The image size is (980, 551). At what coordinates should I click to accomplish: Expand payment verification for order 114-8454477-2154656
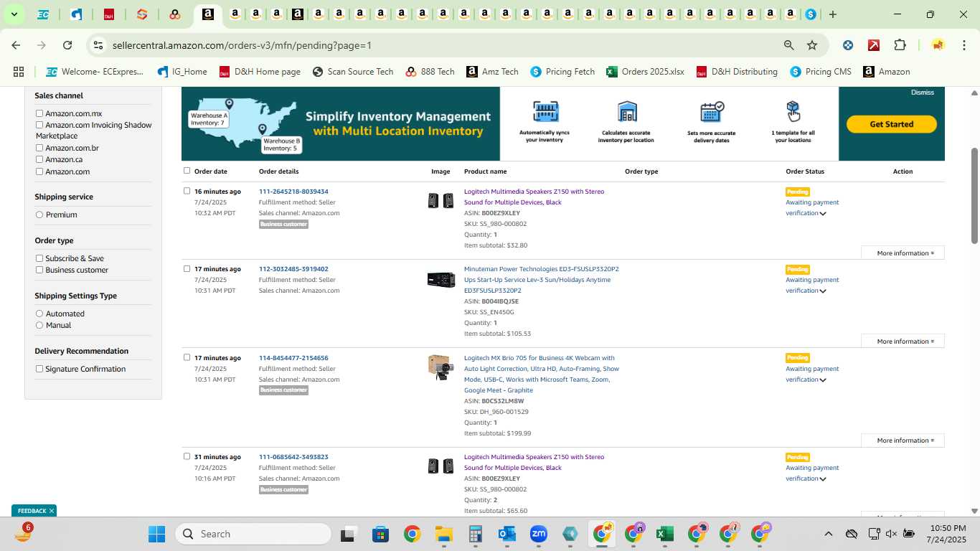(823, 380)
